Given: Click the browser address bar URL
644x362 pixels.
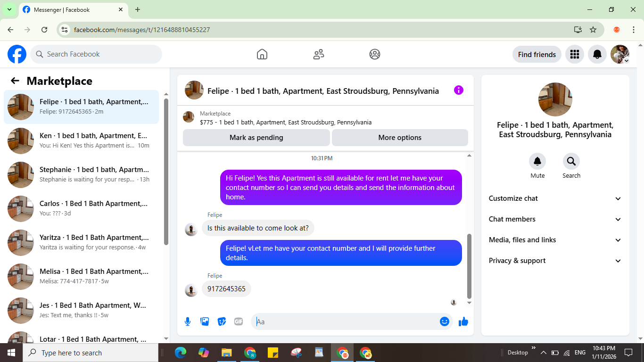Looking at the screenshot, I should 142,30.
